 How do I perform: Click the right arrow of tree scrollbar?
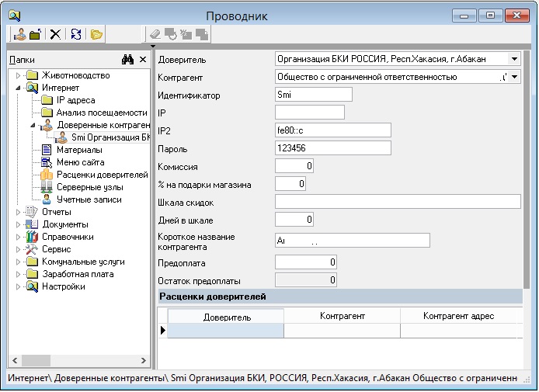point(144,360)
